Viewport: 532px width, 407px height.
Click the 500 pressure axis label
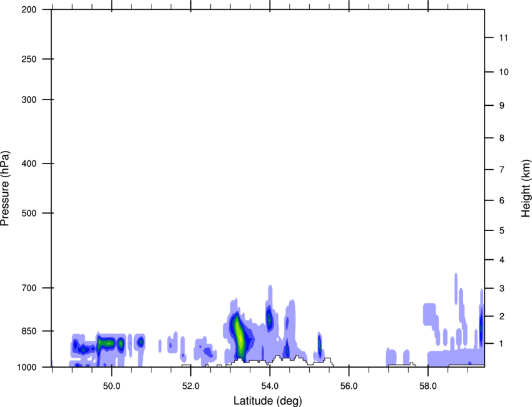pyautogui.click(x=29, y=213)
